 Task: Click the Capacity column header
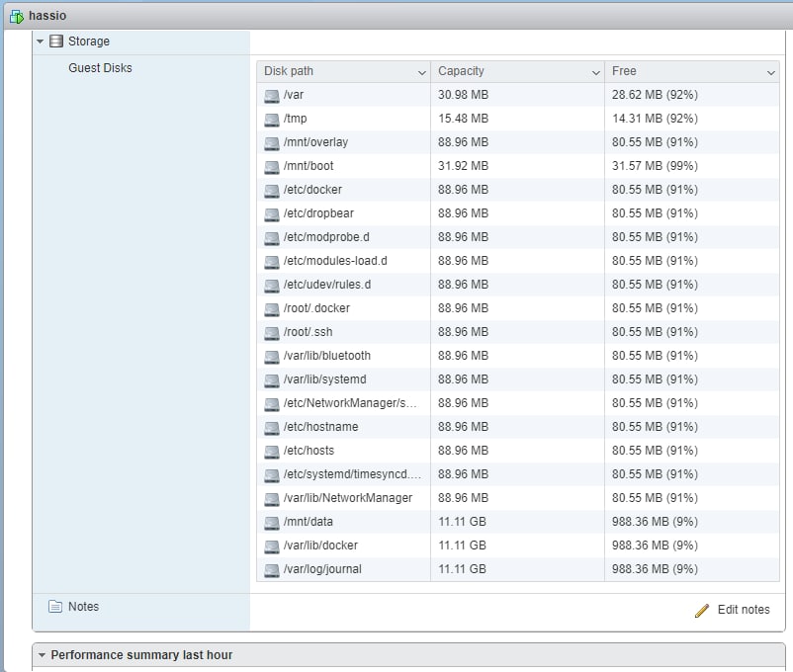[x=517, y=71]
